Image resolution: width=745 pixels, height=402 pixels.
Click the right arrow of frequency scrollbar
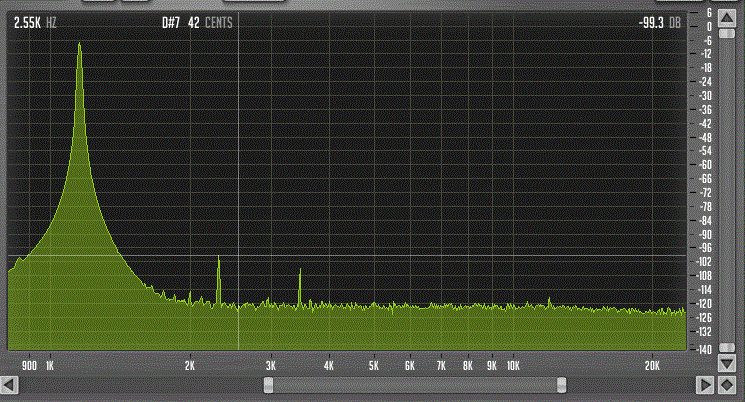pyautogui.click(x=705, y=385)
